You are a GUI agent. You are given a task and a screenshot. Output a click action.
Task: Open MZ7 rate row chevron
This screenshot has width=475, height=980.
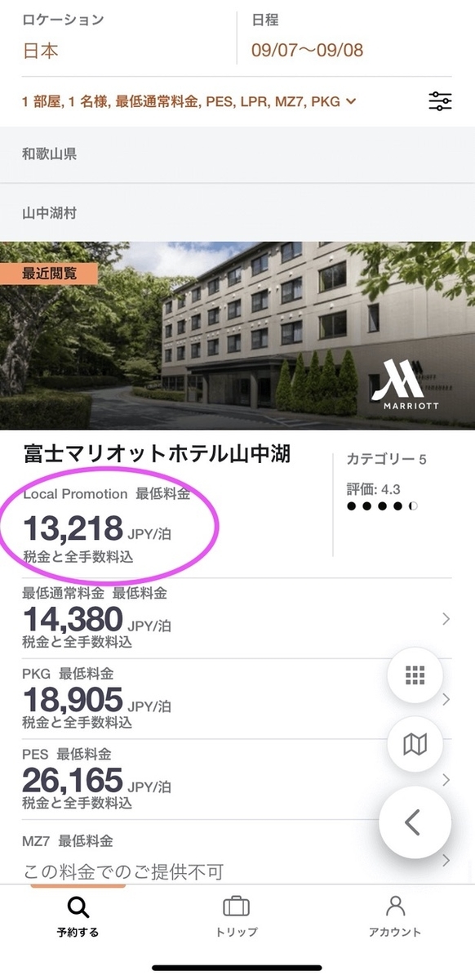click(x=446, y=860)
